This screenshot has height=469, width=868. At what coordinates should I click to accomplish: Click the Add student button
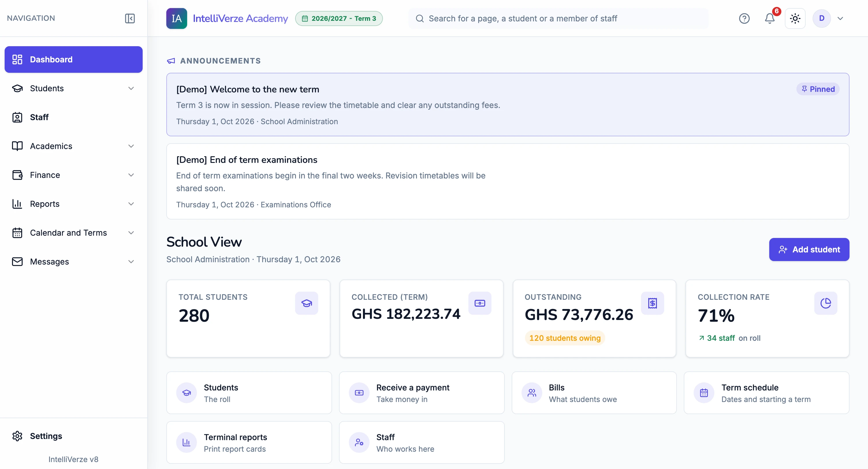(809, 249)
